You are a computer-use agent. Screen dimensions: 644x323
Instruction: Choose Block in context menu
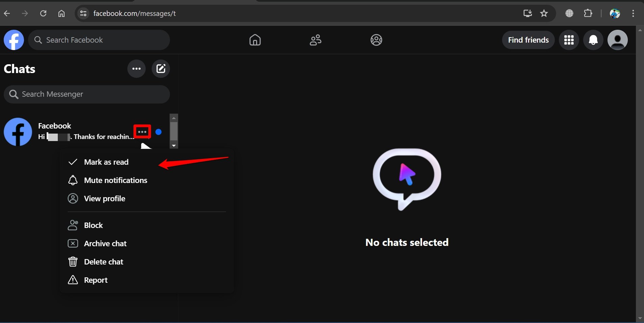tap(147, 225)
